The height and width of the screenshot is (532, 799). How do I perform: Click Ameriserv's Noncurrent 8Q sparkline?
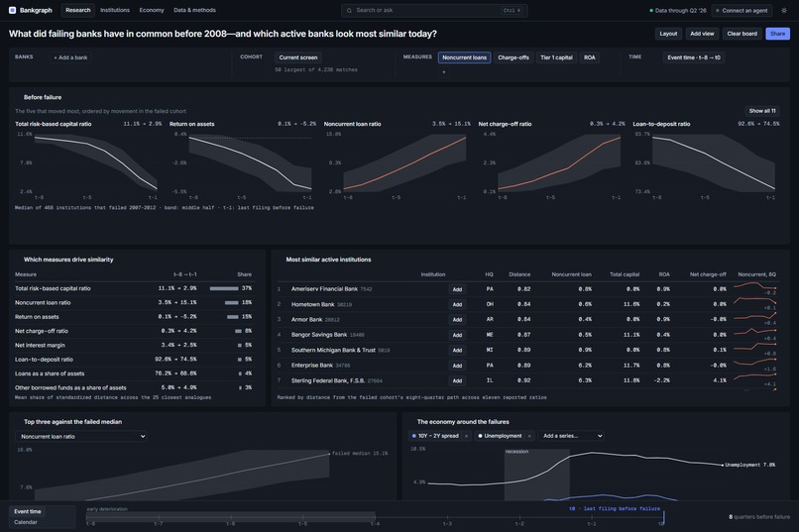click(x=754, y=288)
